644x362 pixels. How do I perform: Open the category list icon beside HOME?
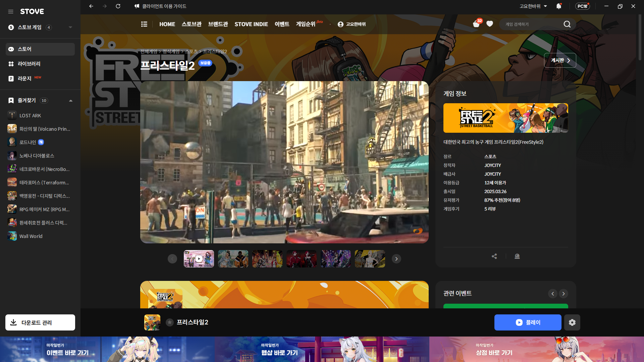144,24
